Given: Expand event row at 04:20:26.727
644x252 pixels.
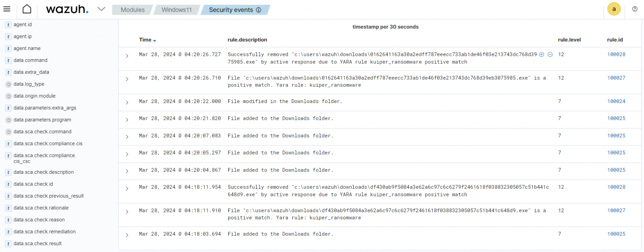Looking at the screenshot, I should pyautogui.click(x=127, y=56).
